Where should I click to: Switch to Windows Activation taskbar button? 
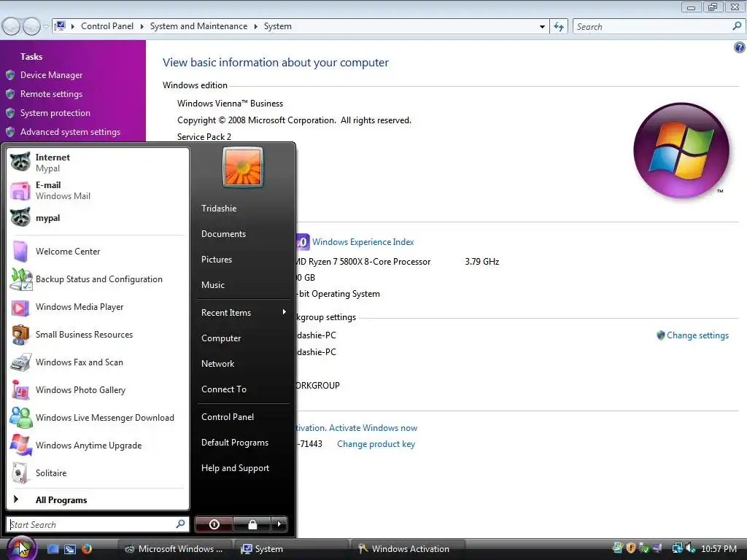408,549
